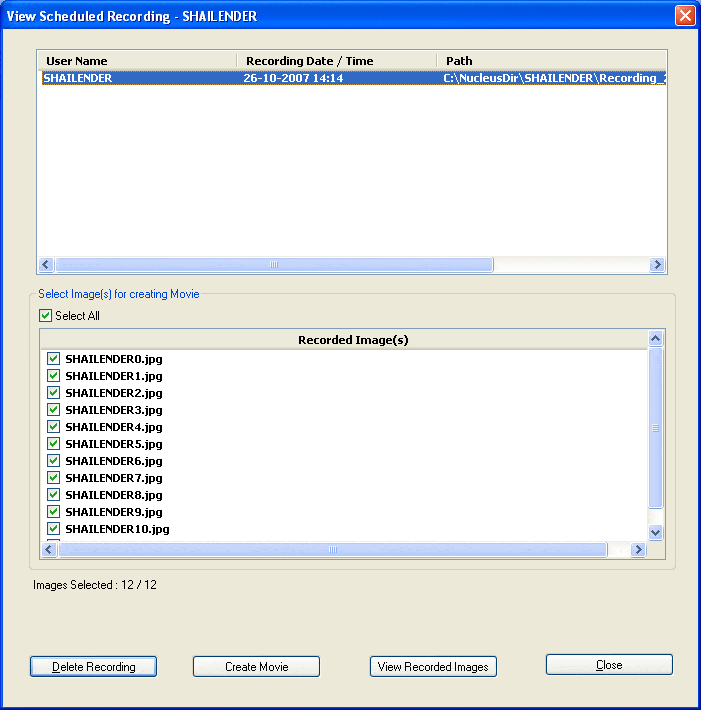
Task: Uncheck SHAILENDER4.jpg checkbox
Action: pos(53,427)
